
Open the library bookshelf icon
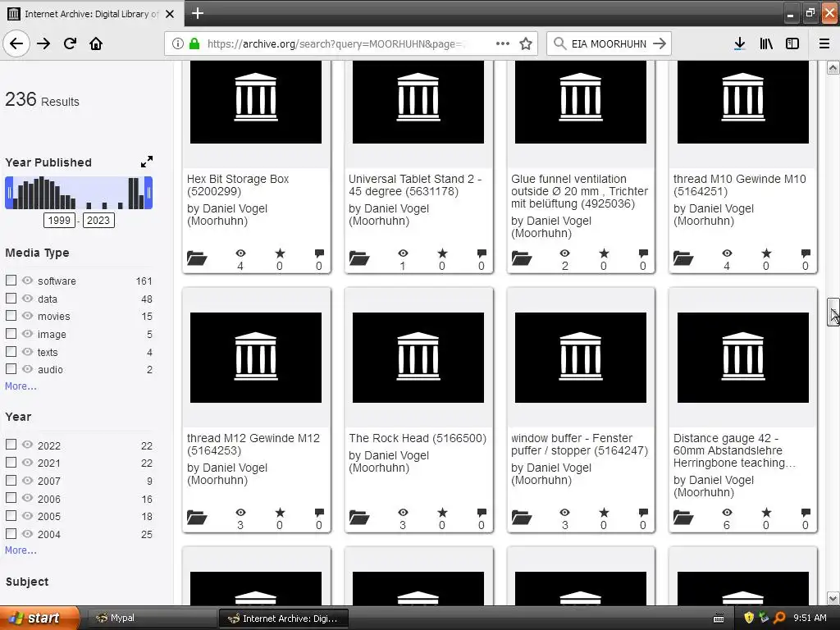pos(766,43)
